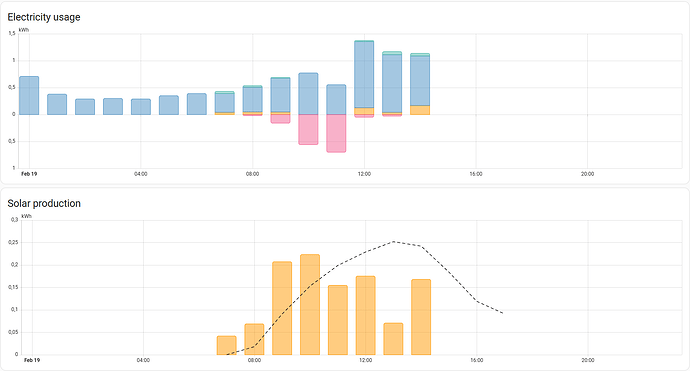The image size is (690, 371).
Task: Click the 14:00 orange solar production bar
Action: pos(421,317)
